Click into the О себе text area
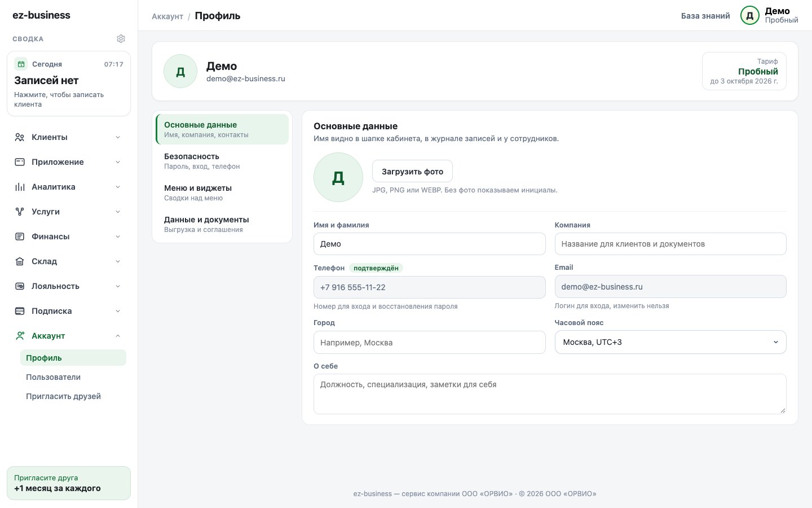812x508 pixels. point(550,394)
